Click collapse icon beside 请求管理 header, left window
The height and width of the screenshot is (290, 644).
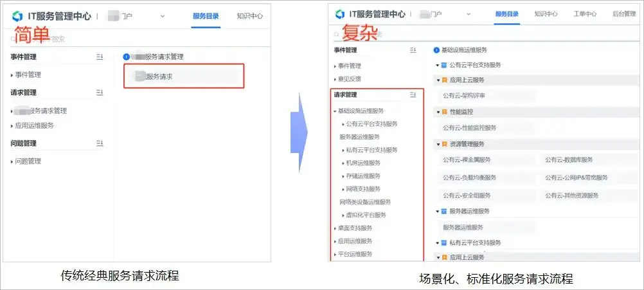100,93
